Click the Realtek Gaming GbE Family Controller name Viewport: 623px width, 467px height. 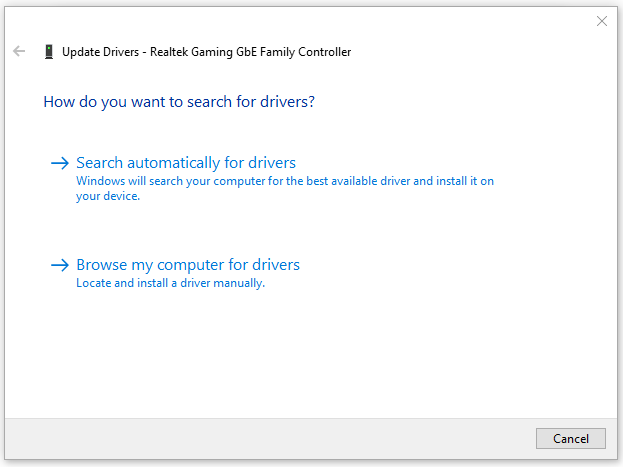(x=250, y=52)
